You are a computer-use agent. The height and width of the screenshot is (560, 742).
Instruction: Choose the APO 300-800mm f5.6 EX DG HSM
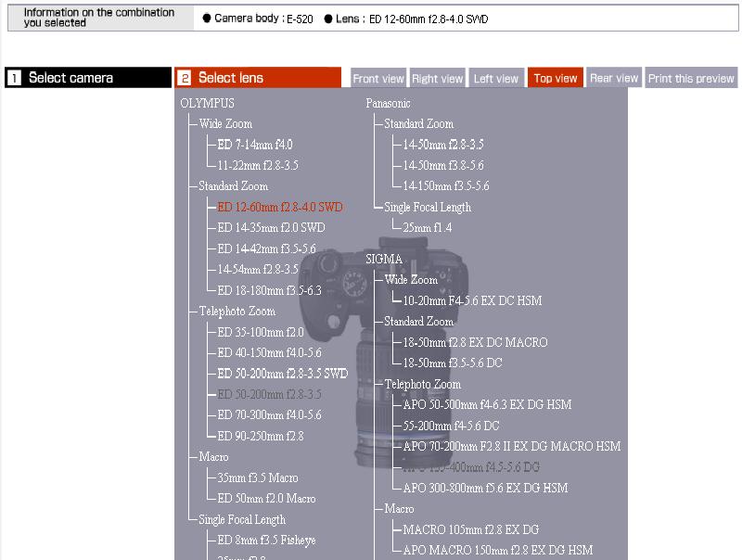click(x=485, y=488)
